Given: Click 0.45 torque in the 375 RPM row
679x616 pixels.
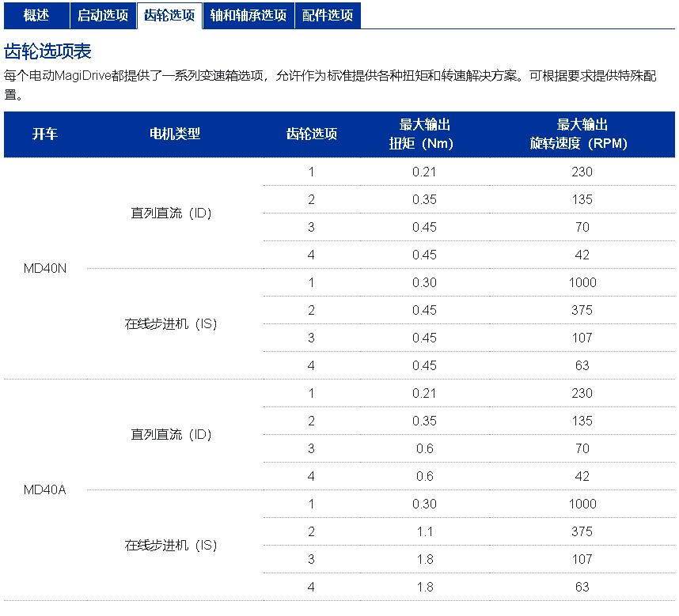Looking at the screenshot, I should click(424, 310).
